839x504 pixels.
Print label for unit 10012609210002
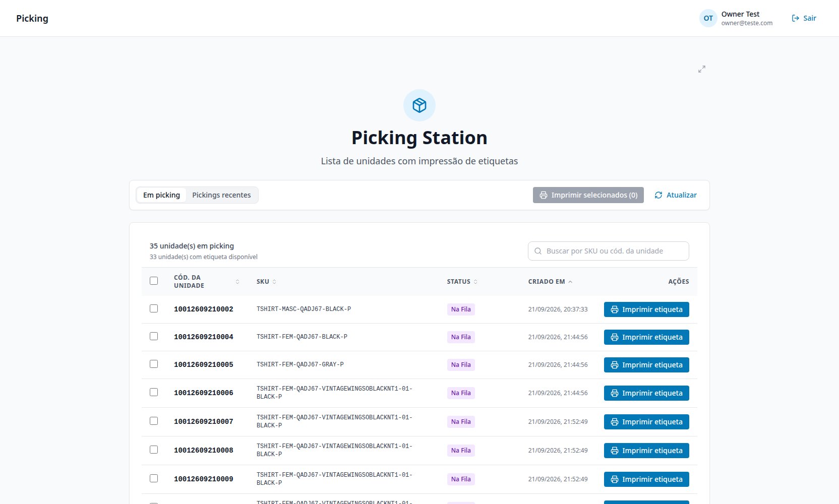646,309
